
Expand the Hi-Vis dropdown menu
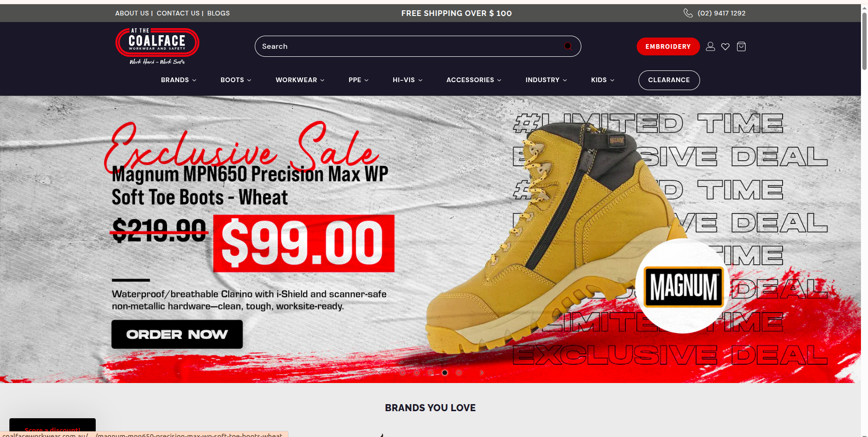[x=408, y=80]
